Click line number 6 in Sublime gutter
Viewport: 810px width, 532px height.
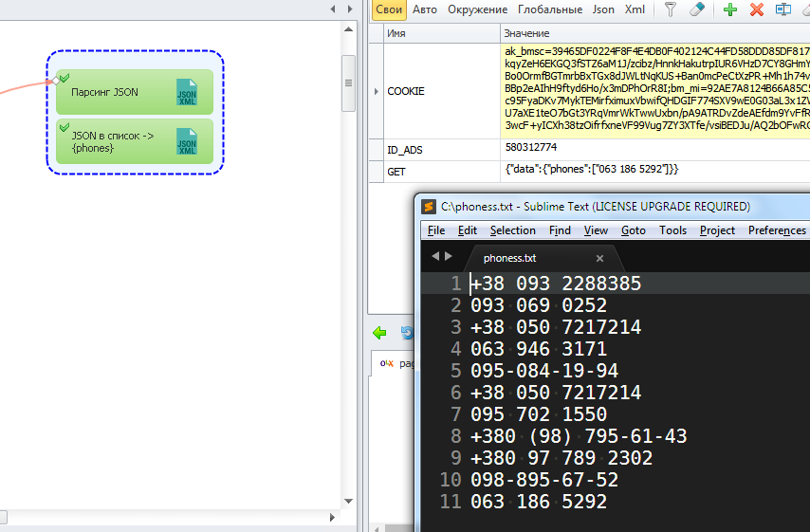pos(455,393)
